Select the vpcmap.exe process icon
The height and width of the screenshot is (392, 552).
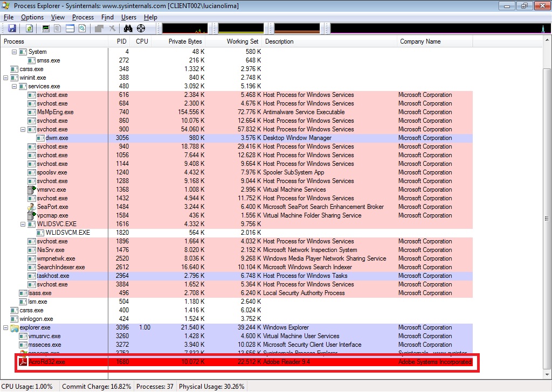point(32,215)
